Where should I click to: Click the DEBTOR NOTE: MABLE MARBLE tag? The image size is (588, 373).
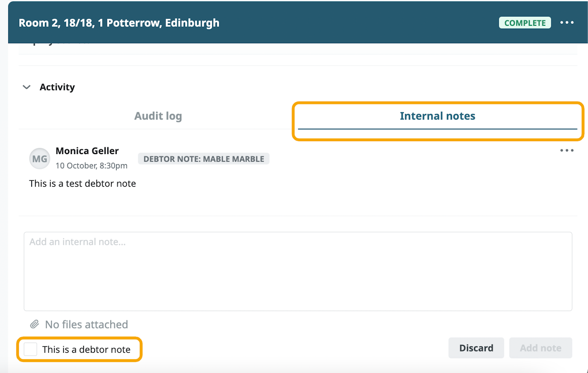tap(204, 159)
